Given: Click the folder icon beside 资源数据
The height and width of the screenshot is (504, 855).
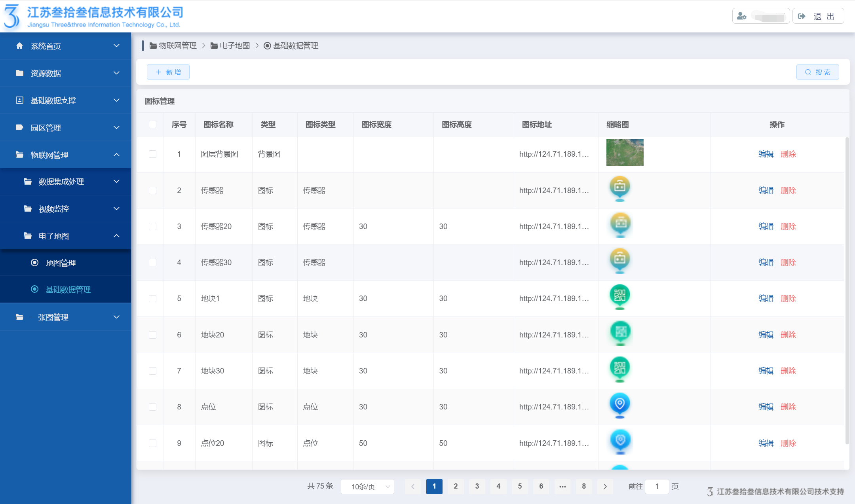Looking at the screenshot, I should pos(19,73).
